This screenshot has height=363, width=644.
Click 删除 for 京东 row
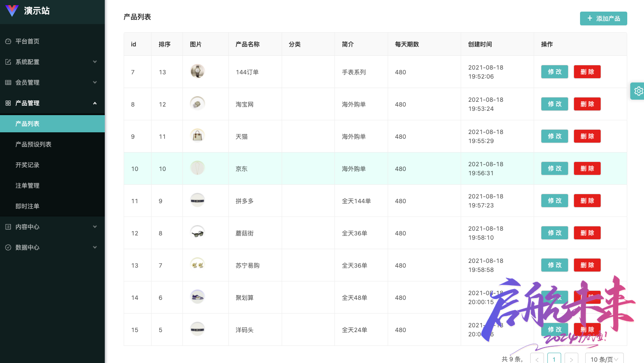(587, 168)
